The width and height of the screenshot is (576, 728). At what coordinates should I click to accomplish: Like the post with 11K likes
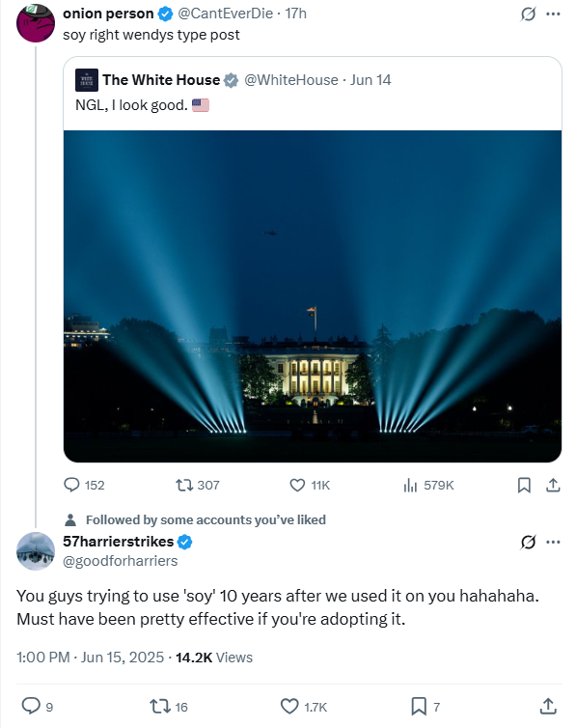point(310,486)
